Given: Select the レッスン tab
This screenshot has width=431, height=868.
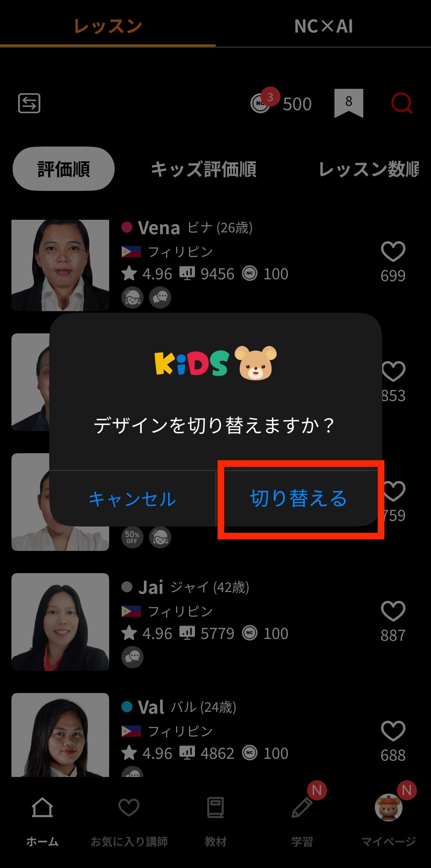Looking at the screenshot, I should (x=108, y=26).
